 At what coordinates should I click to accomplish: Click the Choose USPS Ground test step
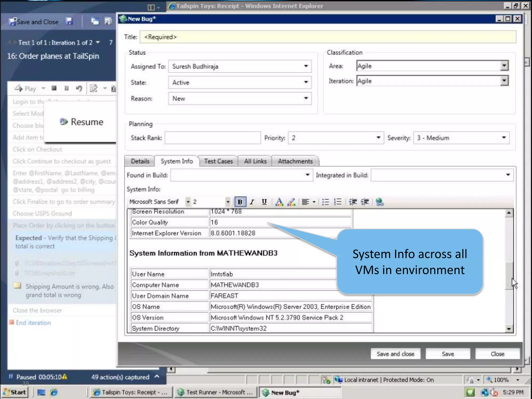pyautogui.click(x=42, y=214)
